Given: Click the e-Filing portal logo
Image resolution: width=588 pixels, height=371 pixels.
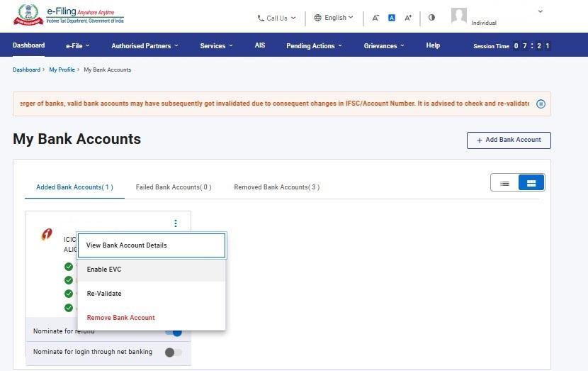Looking at the screenshot, I should coord(69,16).
